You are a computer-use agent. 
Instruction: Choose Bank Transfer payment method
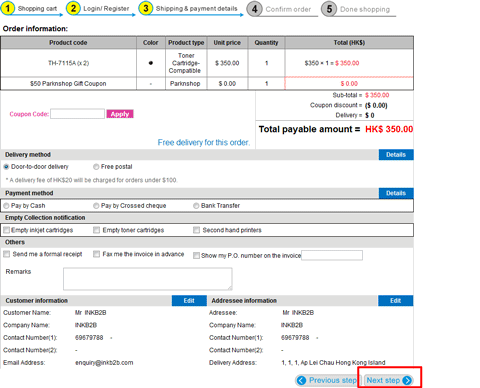pos(196,206)
